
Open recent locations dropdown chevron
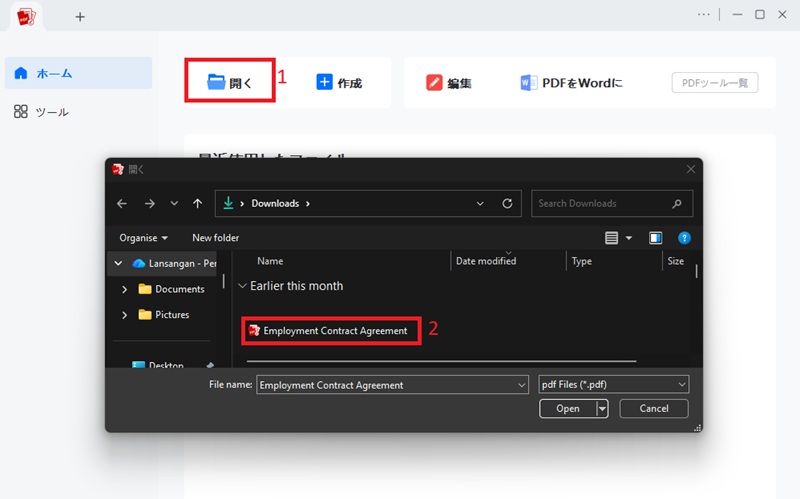174,204
